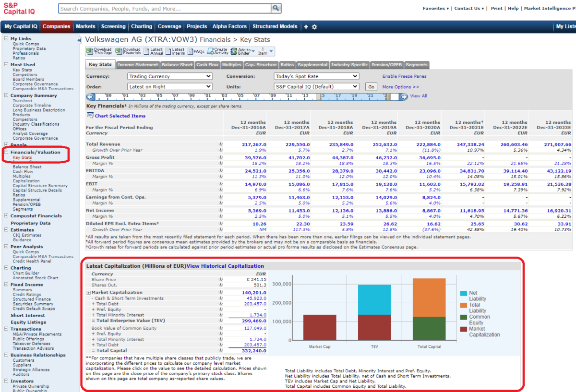Open the Conversion dropdown showing Today's Spot Rate
This screenshot has height=392, width=576.
[316, 76]
